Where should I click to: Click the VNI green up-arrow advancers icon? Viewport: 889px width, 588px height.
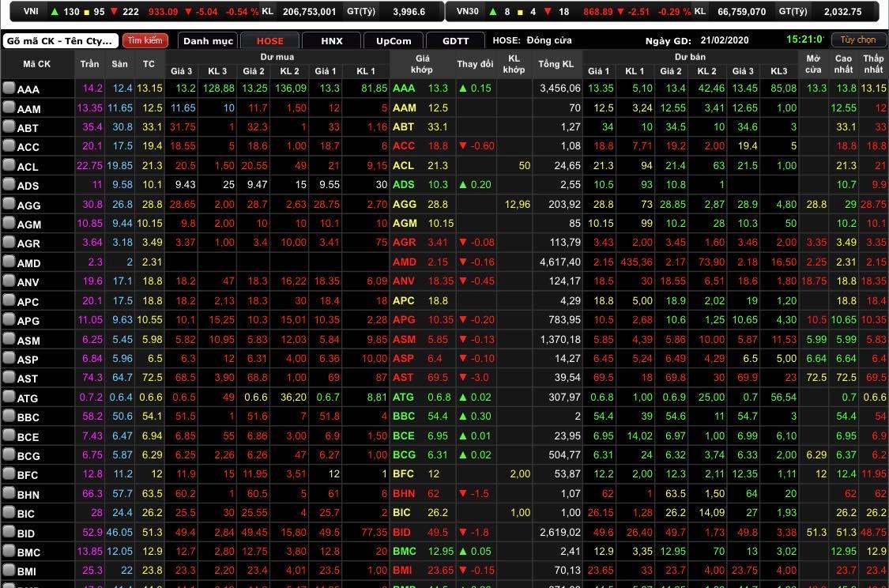pyautogui.click(x=54, y=12)
